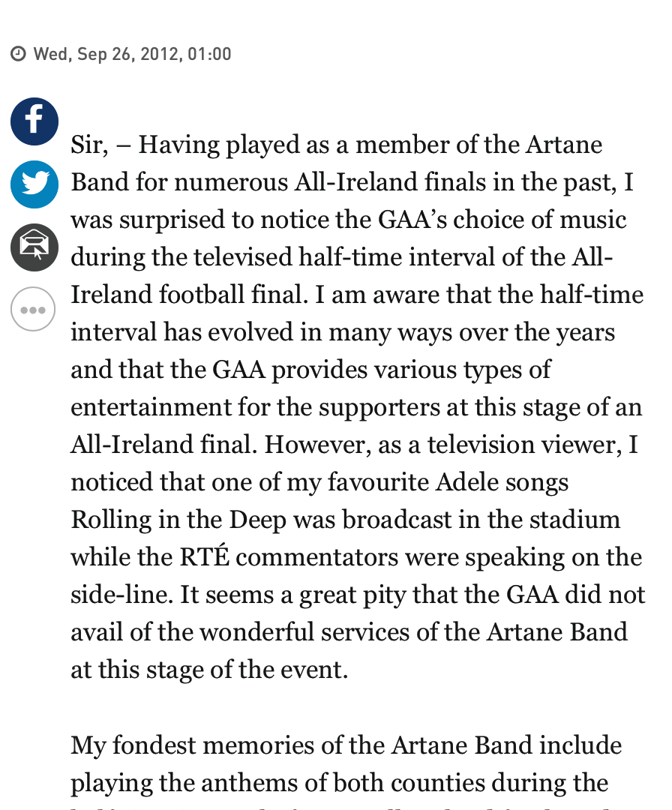The width and height of the screenshot is (672, 810).
Task: Click the time 01:00 in the dateline
Action: (x=209, y=54)
